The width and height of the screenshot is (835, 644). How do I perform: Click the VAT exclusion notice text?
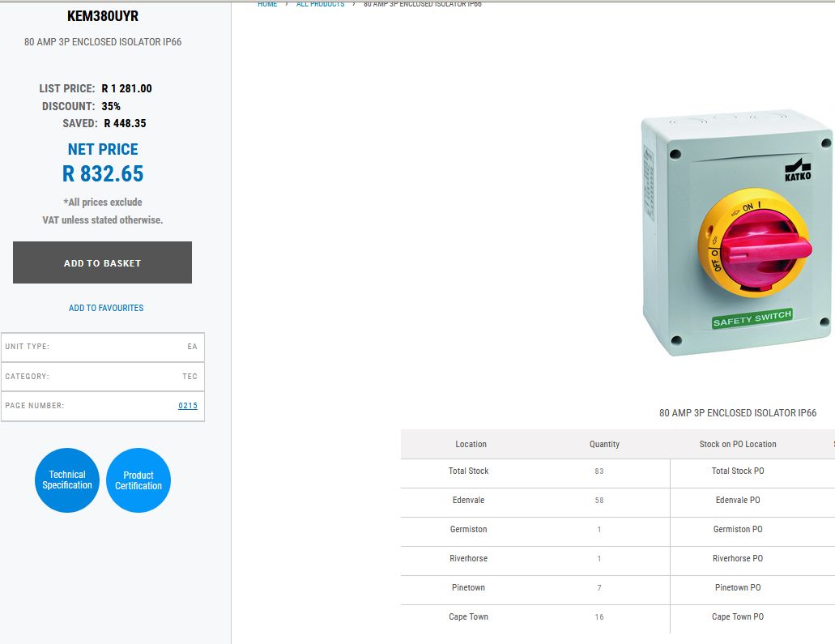[x=103, y=211]
